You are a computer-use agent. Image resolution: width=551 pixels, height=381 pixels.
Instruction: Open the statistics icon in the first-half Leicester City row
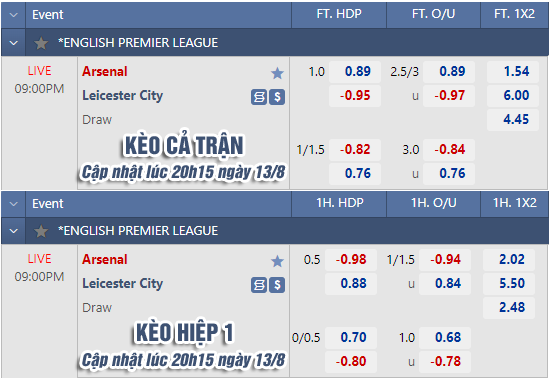(x=259, y=285)
